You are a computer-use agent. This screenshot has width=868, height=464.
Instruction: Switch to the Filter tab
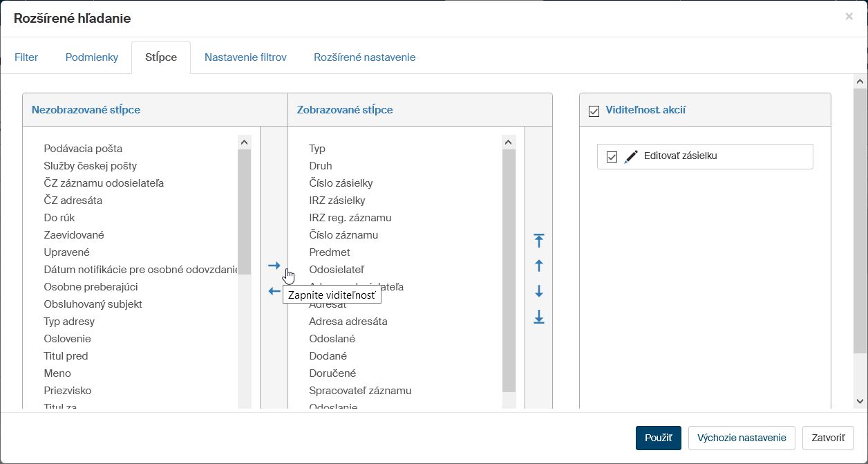26,57
